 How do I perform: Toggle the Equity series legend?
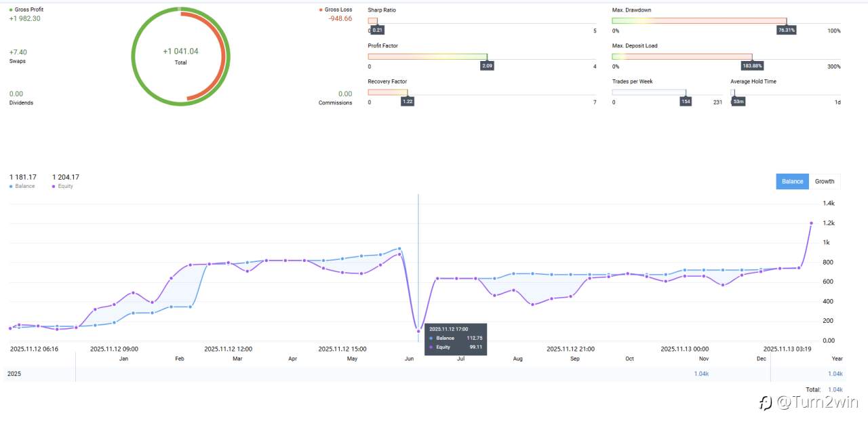54,186
